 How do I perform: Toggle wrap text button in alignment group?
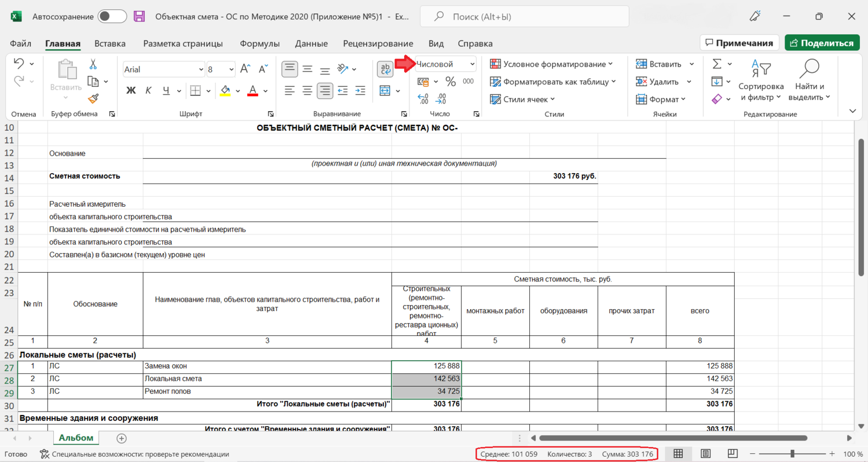point(385,69)
